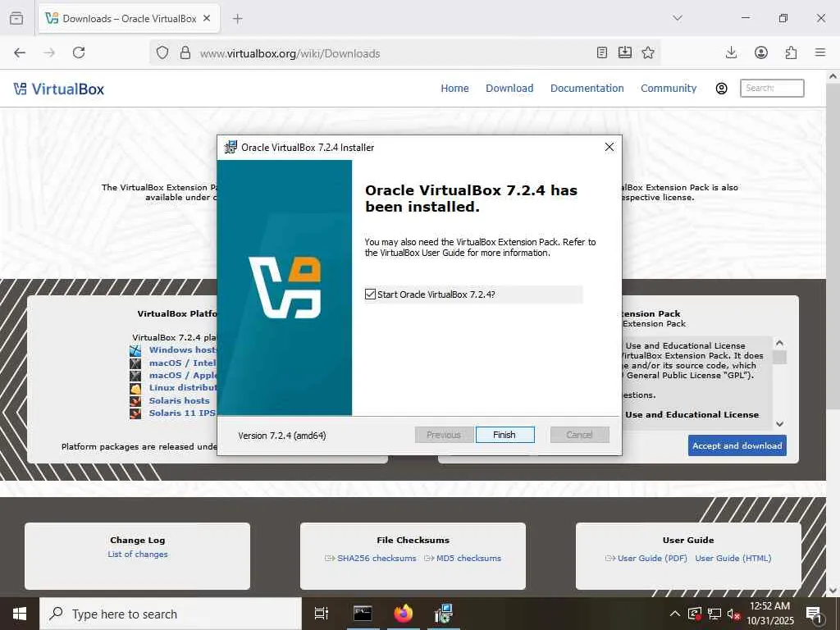The width and height of the screenshot is (840, 630).
Task: Uncheck Start Oracle VirtualBox 7.2.4 checkbox
Action: [370, 294]
